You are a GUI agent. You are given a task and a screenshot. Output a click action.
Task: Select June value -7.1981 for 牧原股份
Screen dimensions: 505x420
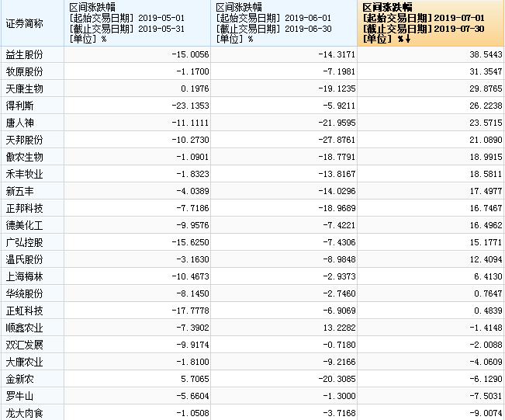339,71
